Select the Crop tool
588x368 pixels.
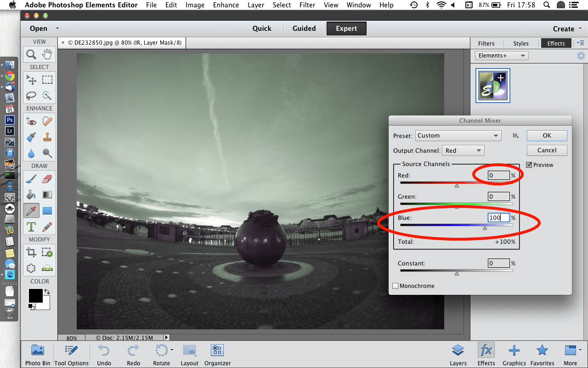pyautogui.click(x=31, y=252)
